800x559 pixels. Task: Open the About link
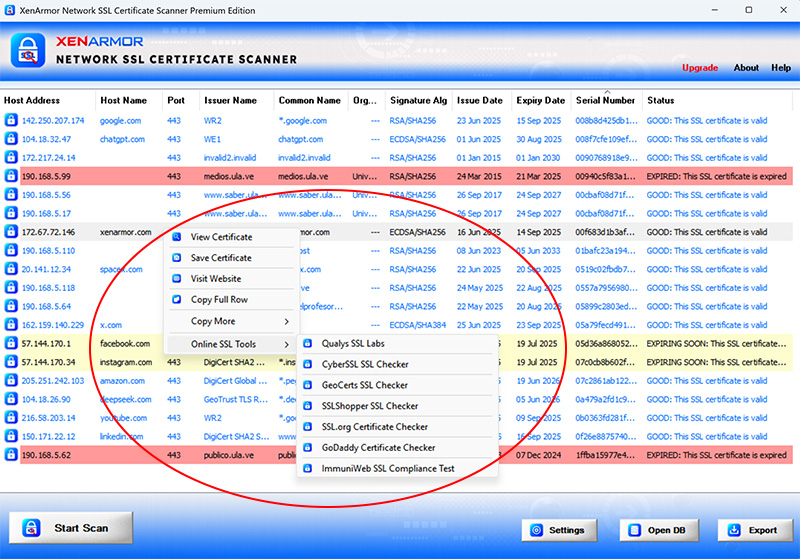pyautogui.click(x=746, y=68)
